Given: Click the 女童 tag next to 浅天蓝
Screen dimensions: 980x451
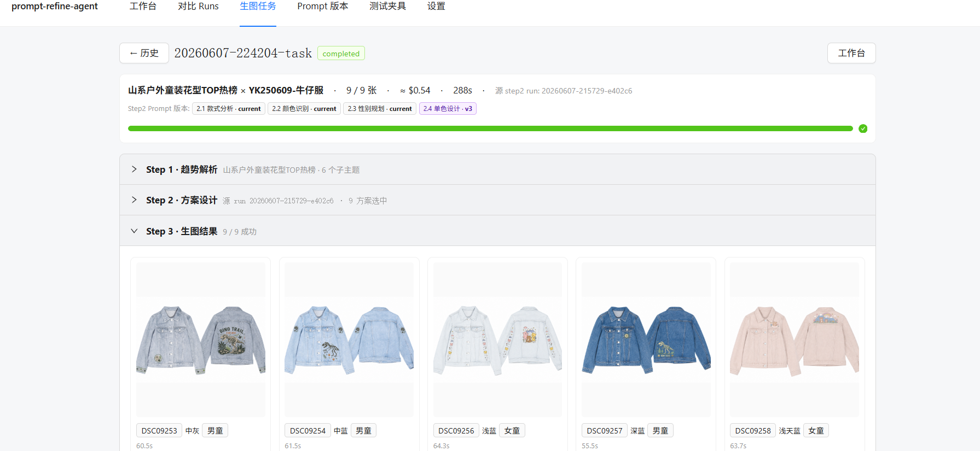Looking at the screenshot, I should click(816, 431).
